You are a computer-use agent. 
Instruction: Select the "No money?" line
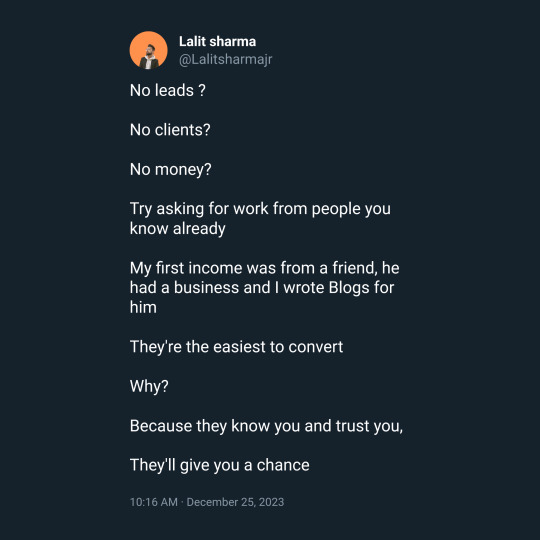[171, 170]
